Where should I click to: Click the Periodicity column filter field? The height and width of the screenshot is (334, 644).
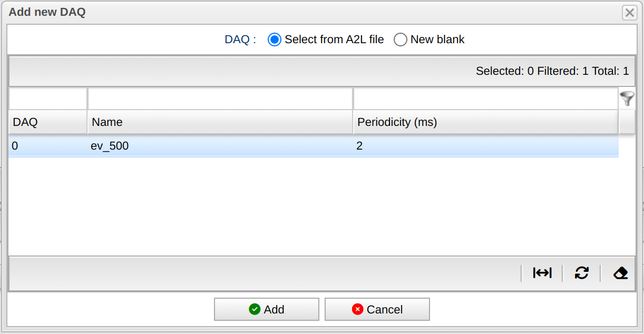pyautogui.click(x=485, y=99)
